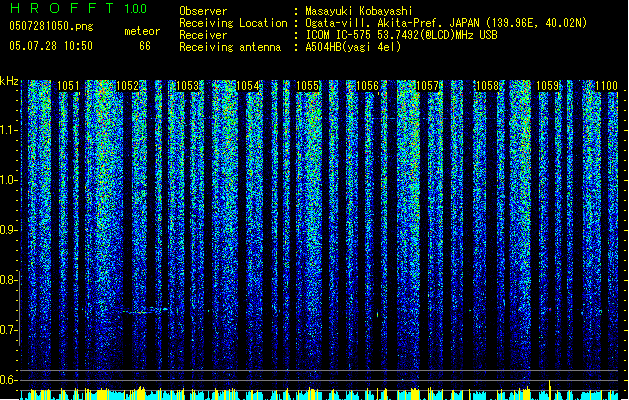Screen dimensions: 629x400
Task: Click the 0.9 frequency axis label
Action: point(9,230)
